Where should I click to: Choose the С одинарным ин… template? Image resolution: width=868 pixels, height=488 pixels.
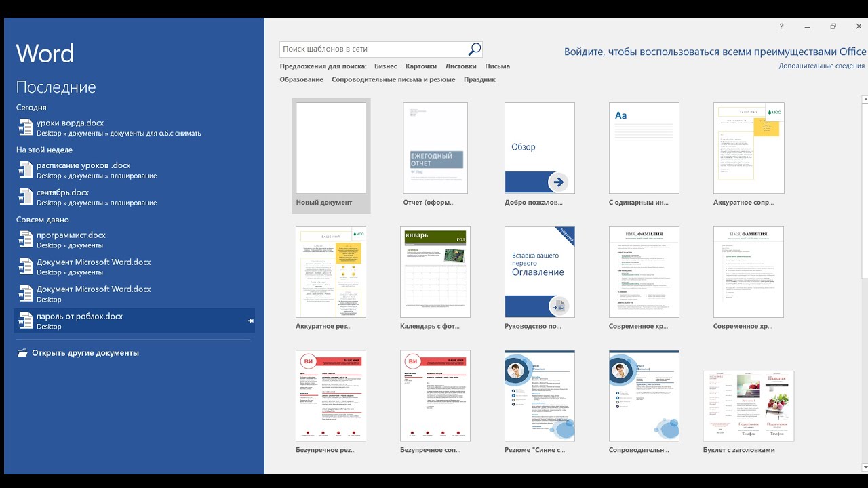644,155
